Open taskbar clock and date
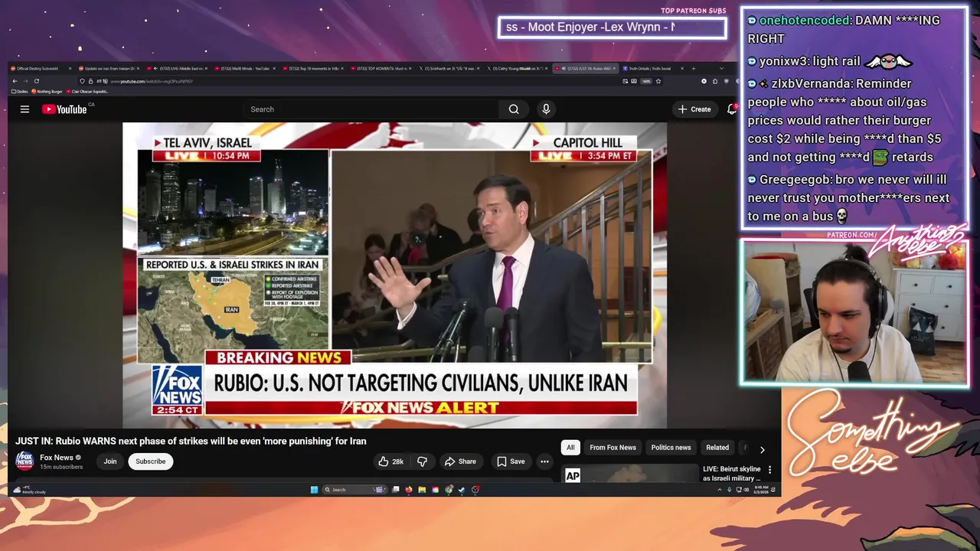This screenshot has width=980, height=551. tap(761, 490)
